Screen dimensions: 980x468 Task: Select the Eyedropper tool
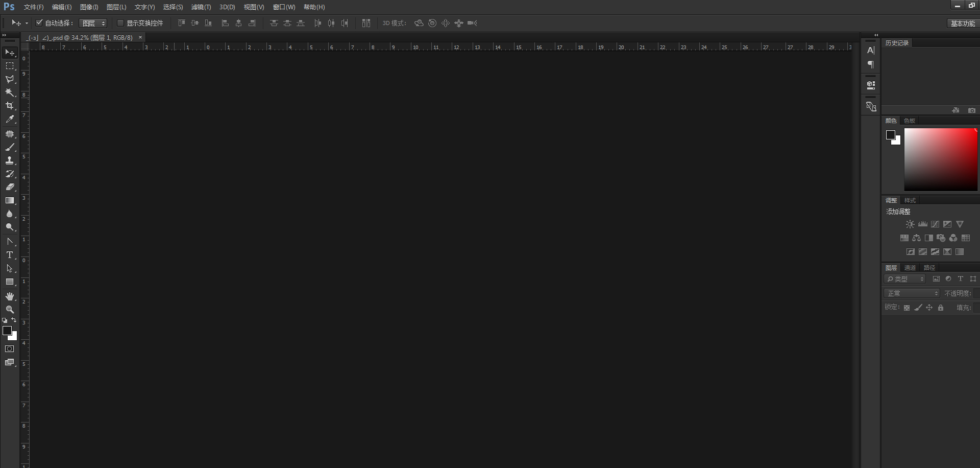pyautogui.click(x=10, y=119)
